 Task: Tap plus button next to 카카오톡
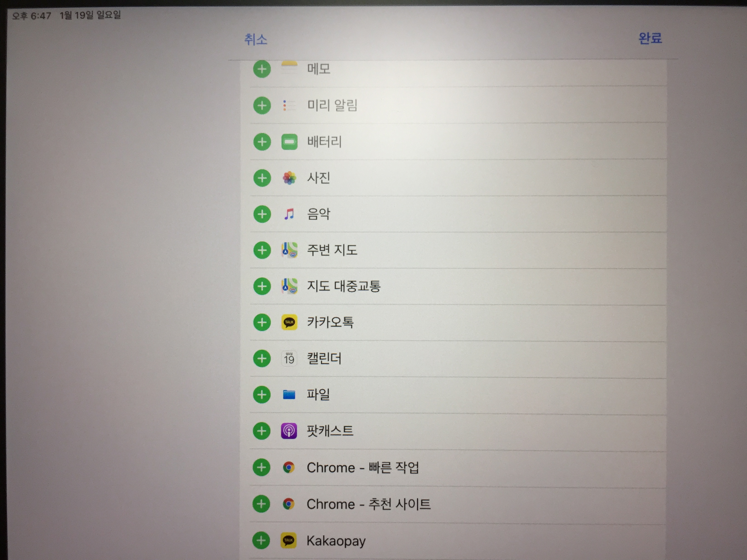pyautogui.click(x=262, y=322)
